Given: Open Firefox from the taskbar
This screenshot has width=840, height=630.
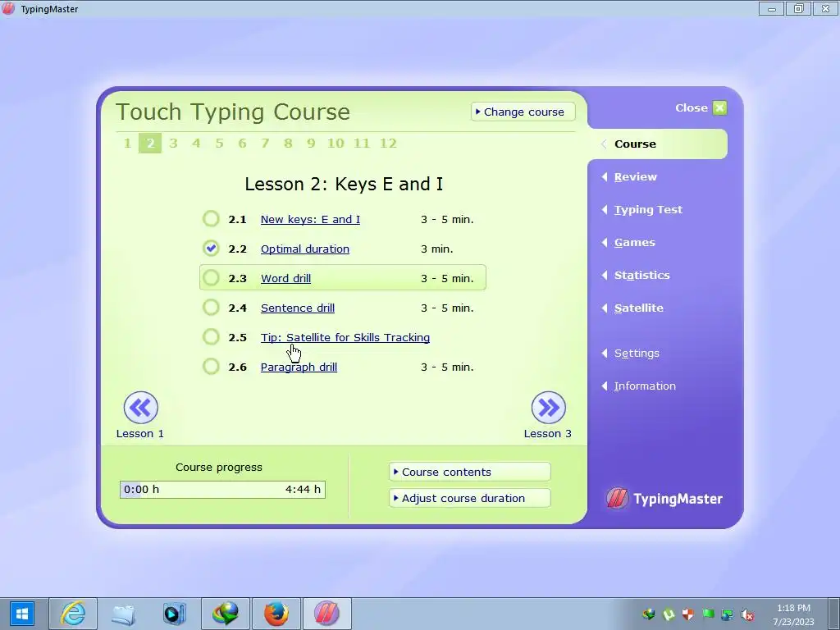Looking at the screenshot, I should click(276, 614).
